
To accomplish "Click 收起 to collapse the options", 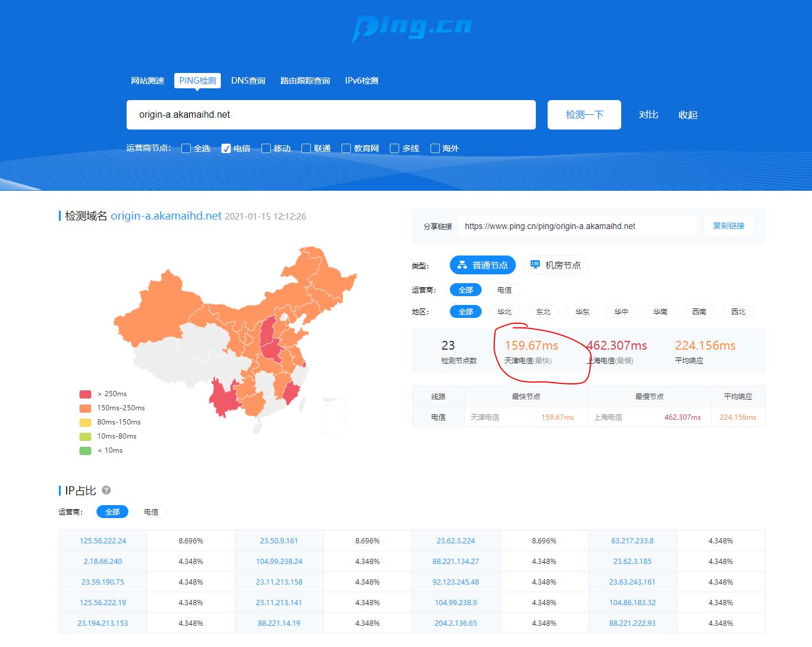I will point(688,115).
